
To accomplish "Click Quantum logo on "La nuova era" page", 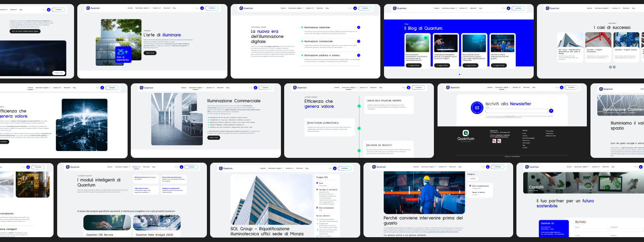I will coord(246,8).
